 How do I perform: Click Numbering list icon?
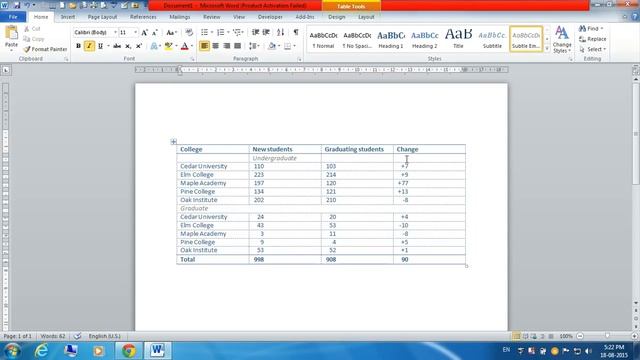[220, 32]
